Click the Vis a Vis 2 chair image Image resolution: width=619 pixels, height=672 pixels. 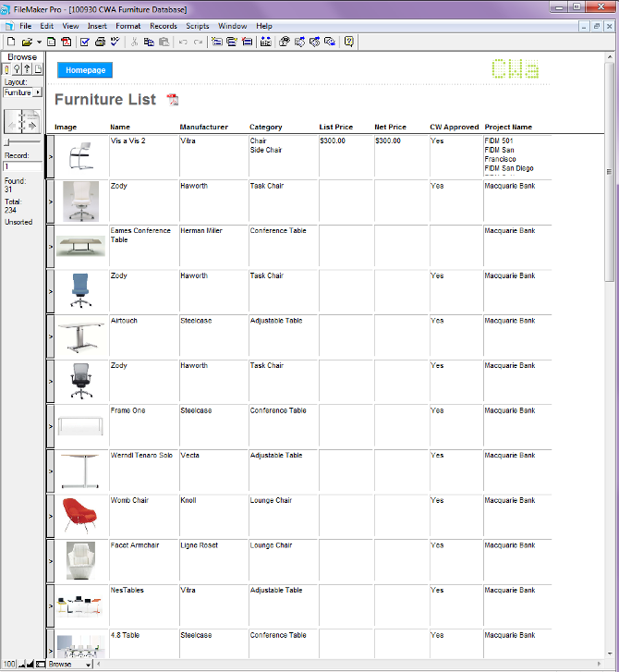[x=81, y=155]
